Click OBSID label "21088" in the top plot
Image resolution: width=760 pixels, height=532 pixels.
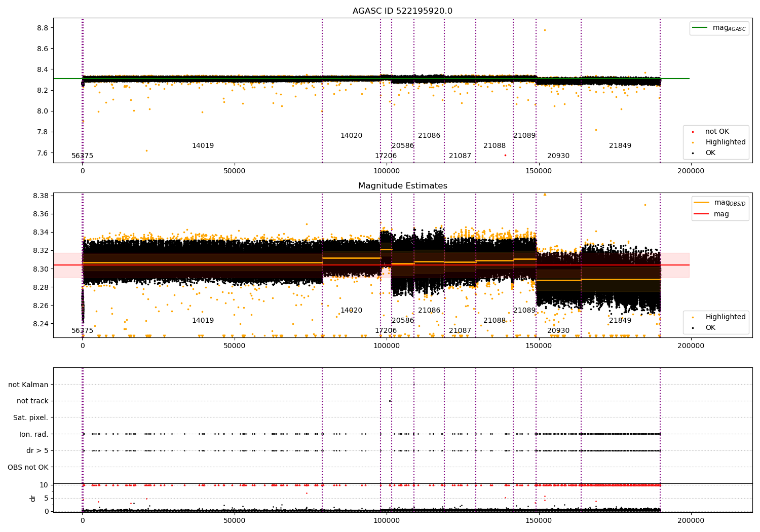[495, 146]
